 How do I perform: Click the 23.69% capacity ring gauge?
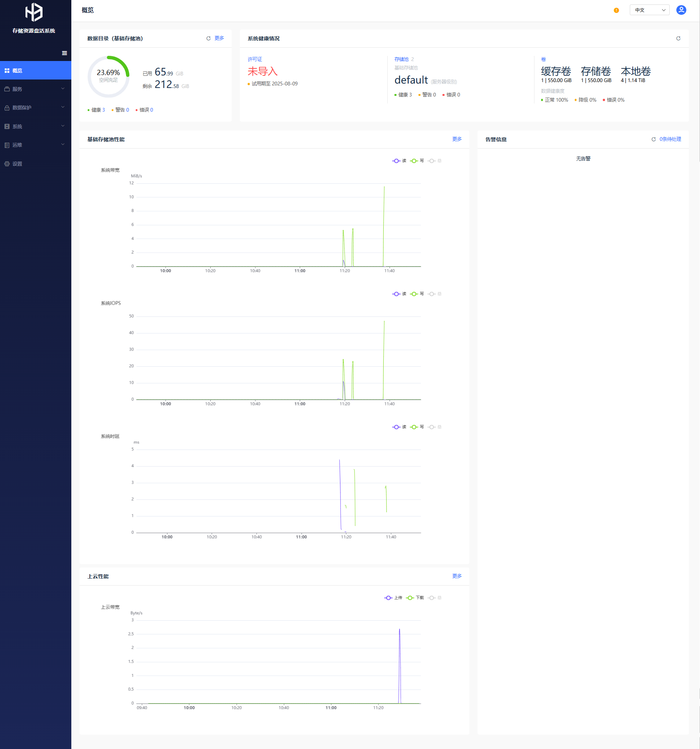(x=109, y=77)
